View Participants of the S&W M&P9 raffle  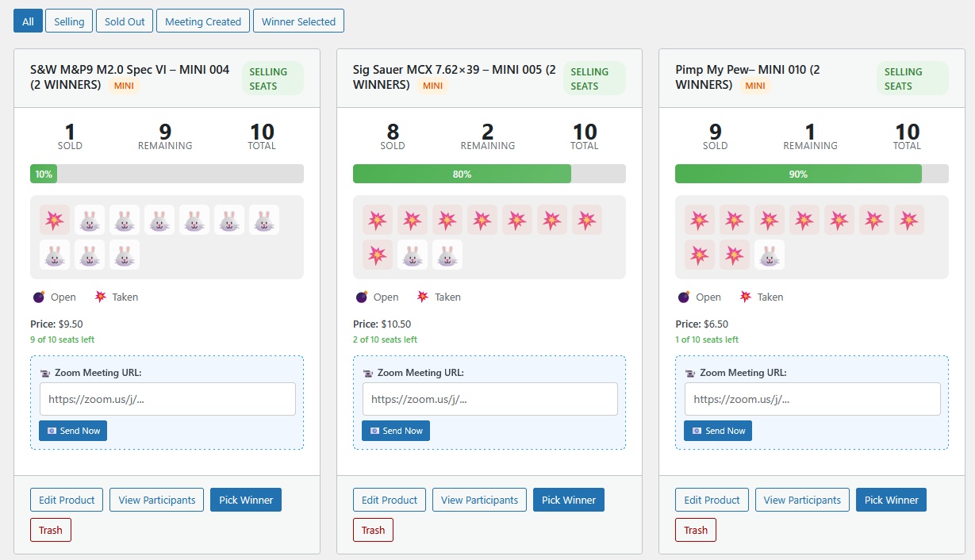(156, 500)
